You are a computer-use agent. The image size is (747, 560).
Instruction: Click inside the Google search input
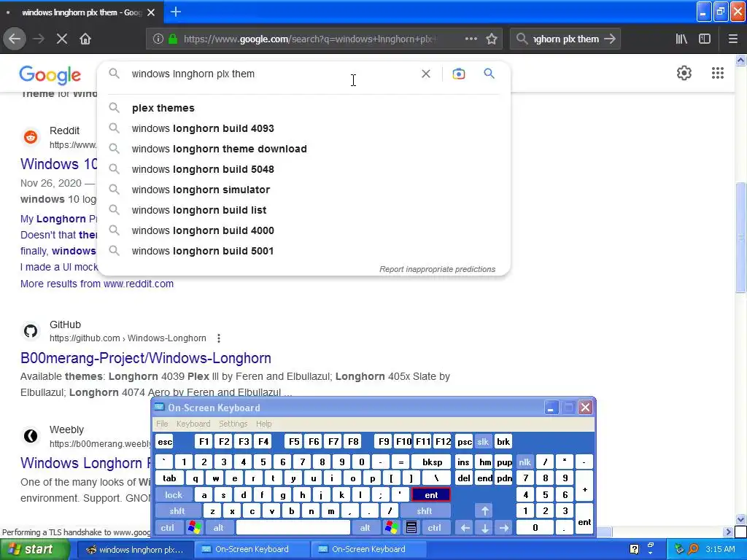point(271,74)
